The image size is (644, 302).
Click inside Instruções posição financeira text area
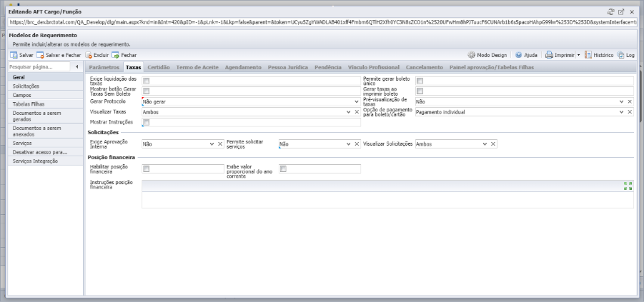point(387,200)
